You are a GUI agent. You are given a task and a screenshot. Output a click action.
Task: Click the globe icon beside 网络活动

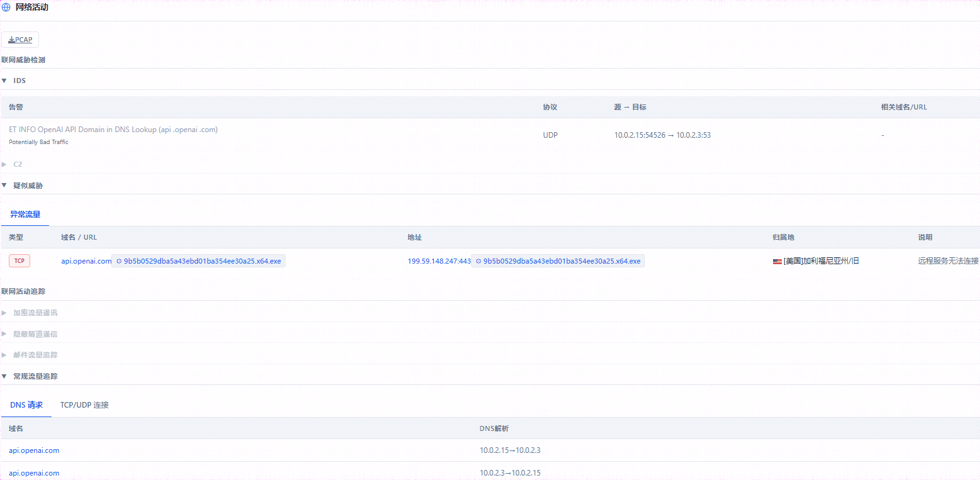click(x=6, y=8)
